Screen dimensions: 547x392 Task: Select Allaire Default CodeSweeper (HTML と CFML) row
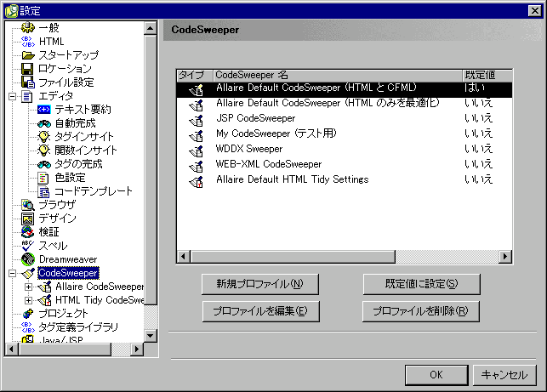[x=345, y=89]
